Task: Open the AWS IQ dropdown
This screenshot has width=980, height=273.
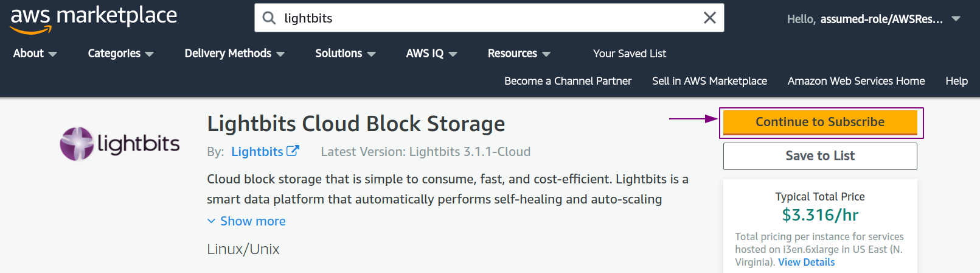Action: (x=431, y=54)
